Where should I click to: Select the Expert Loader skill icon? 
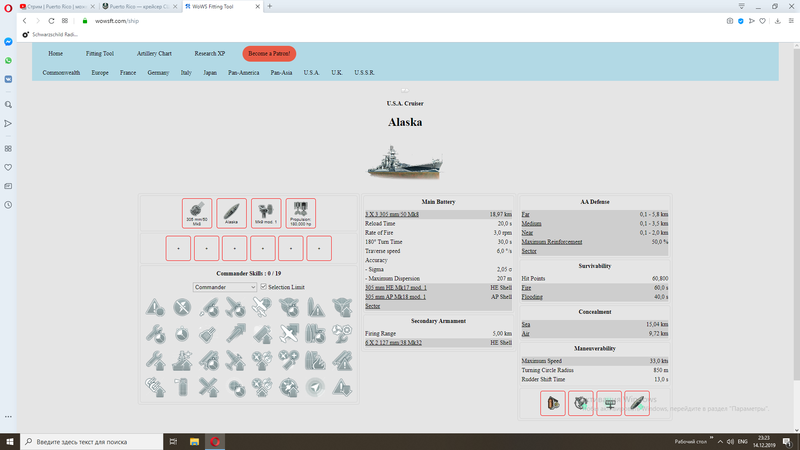point(209,307)
